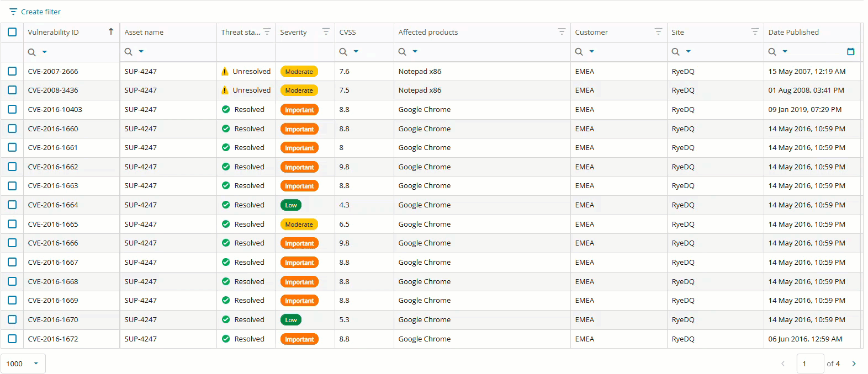Click Low severity badge for CVE-2016-1664
This screenshot has height=374, width=868.
click(x=291, y=205)
